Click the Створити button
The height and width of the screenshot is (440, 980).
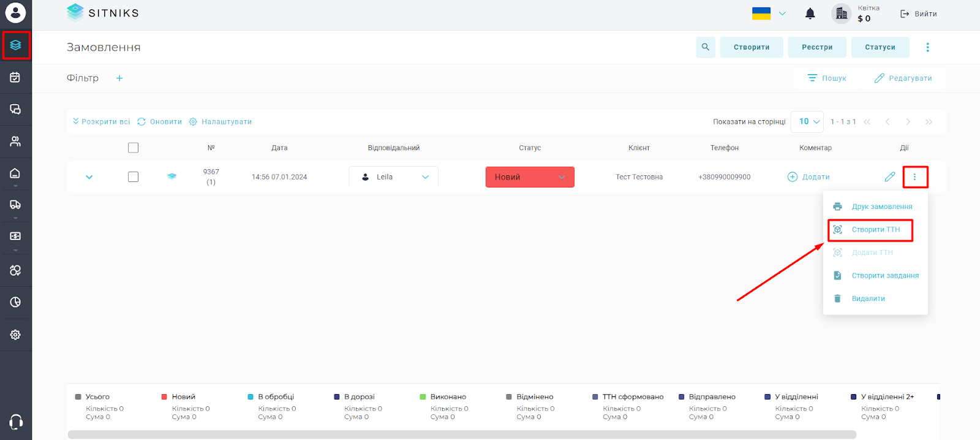pyautogui.click(x=752, y=47)
